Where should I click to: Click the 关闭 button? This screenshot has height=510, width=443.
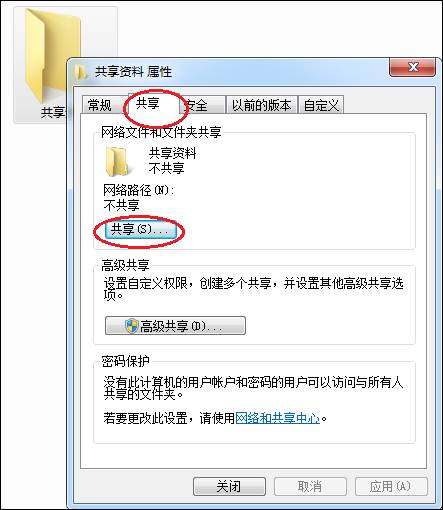click(229, 486)
